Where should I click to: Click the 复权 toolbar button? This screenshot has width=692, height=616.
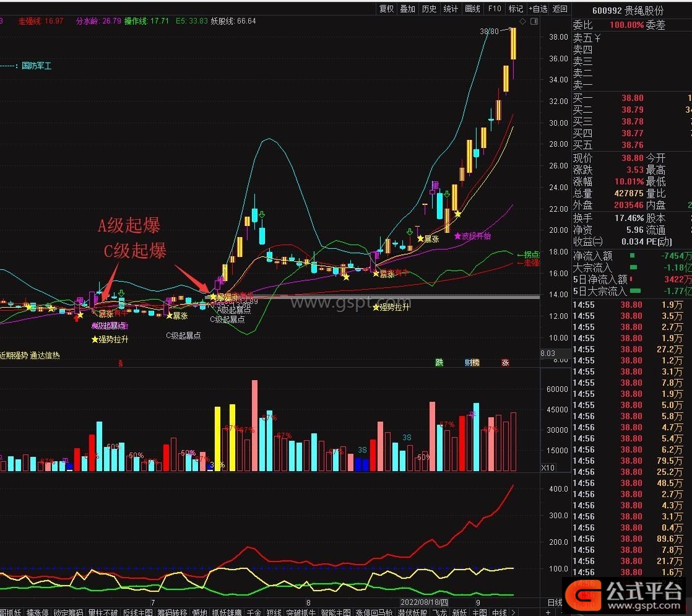coord(387,9)
